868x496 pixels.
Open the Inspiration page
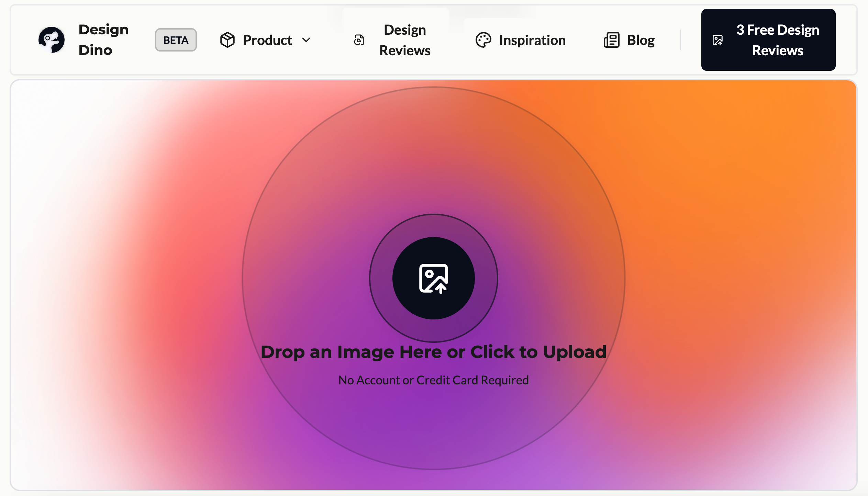click(x=532, y=40)
